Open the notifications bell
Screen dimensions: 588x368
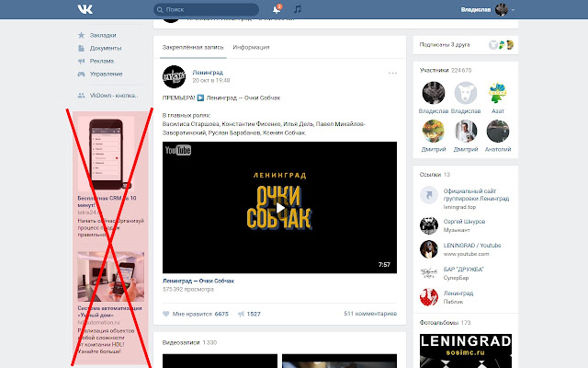point(277,9)
